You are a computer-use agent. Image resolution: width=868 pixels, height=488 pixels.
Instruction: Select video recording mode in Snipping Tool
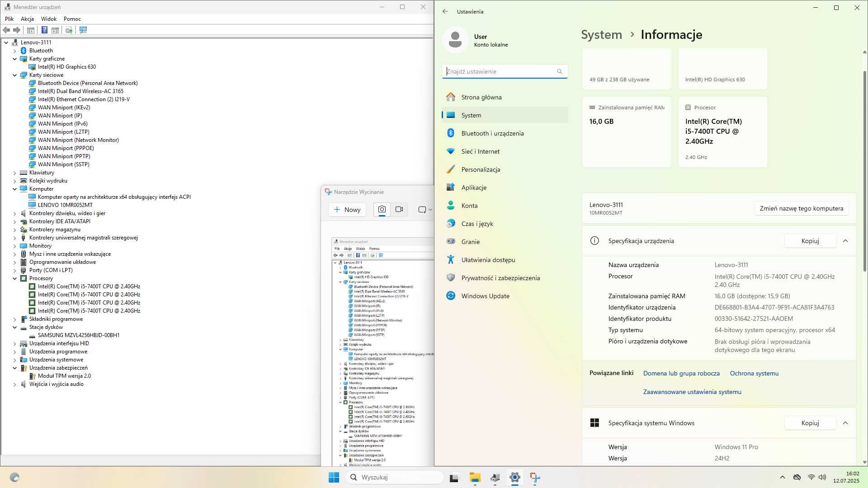pyautogui.click(x=399, y=209)
